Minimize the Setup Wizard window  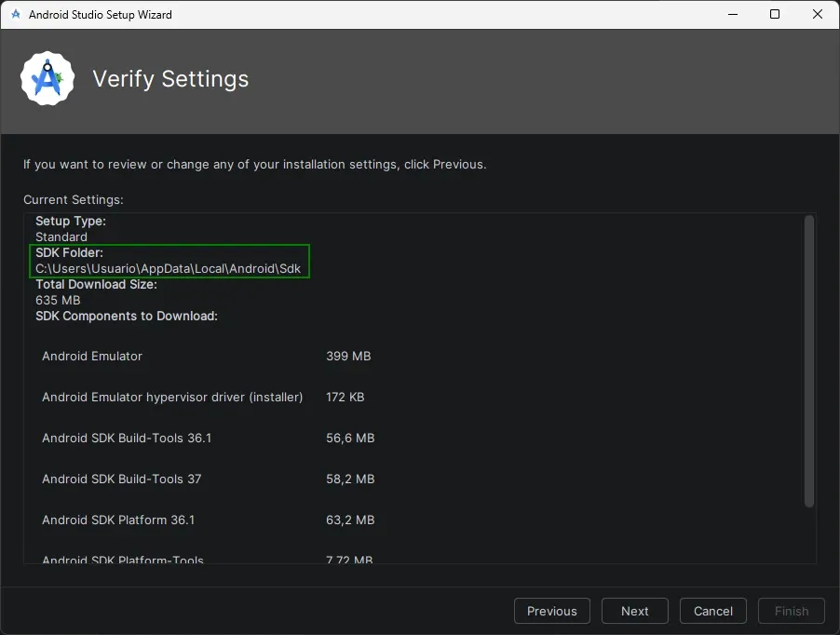(733, 15)
